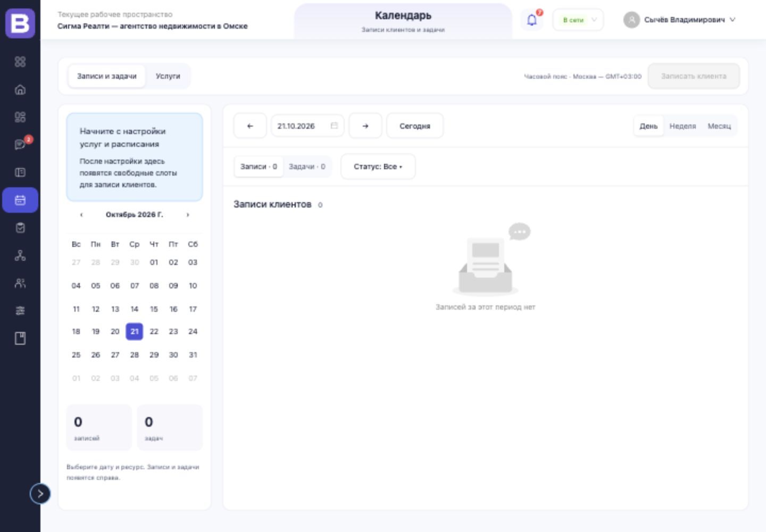
Task: Click the purple B logo
Action: 20,23
